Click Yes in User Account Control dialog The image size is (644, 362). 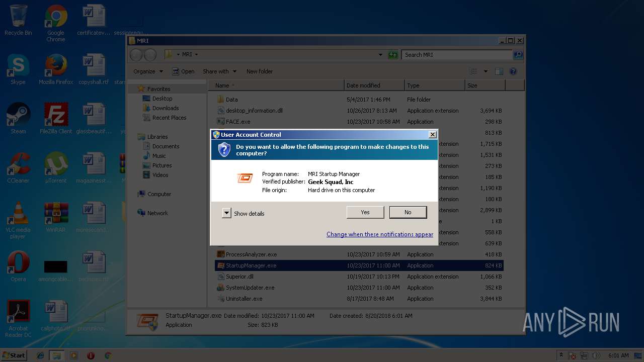[365, 212]
